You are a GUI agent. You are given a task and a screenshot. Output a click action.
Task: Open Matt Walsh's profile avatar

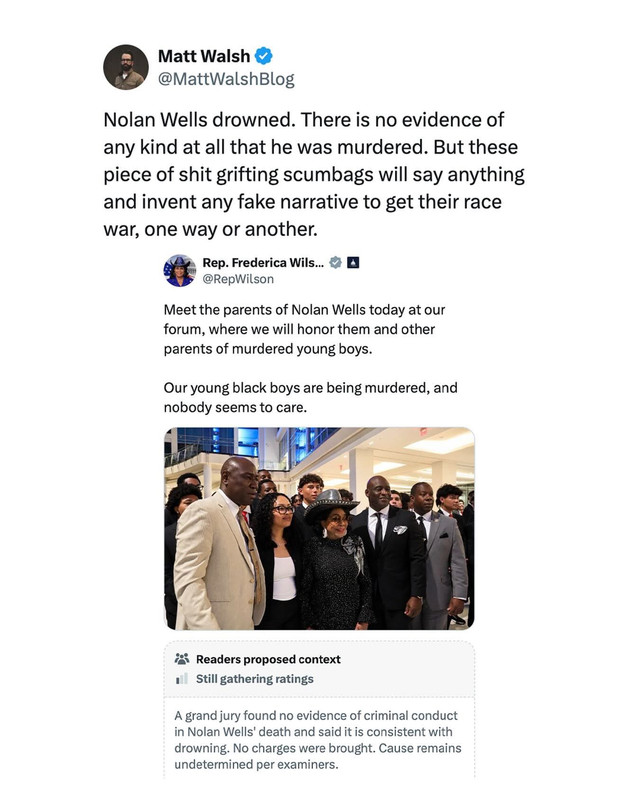(x=126, y=67)
